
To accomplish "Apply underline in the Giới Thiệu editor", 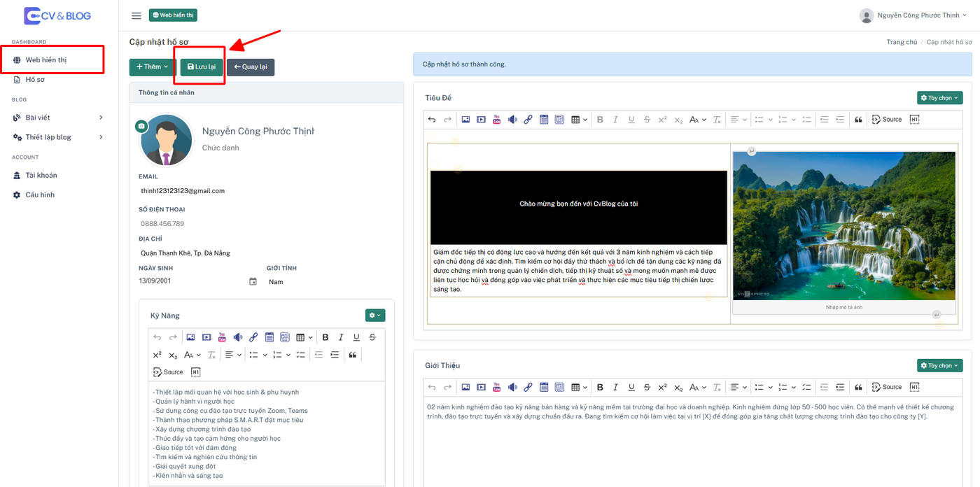I will [x=631, y=387].
